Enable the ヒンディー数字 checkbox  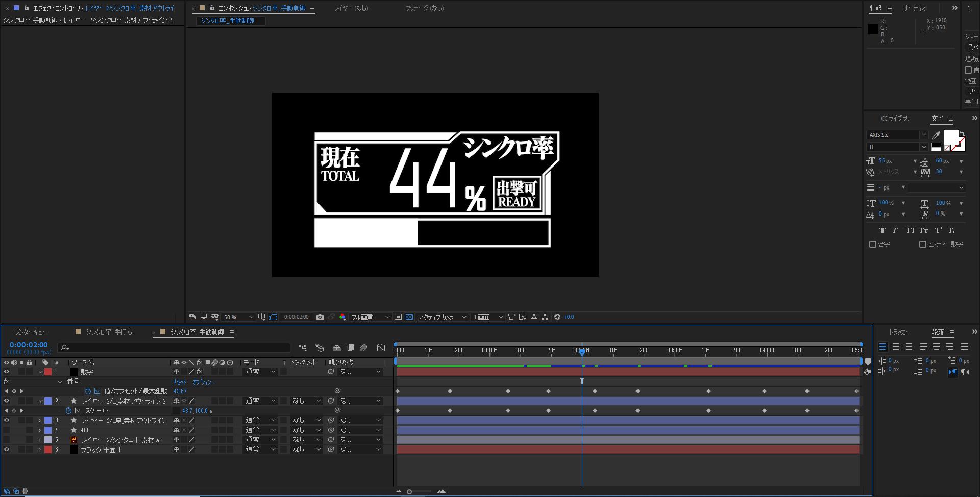click(x=923, y=244)
